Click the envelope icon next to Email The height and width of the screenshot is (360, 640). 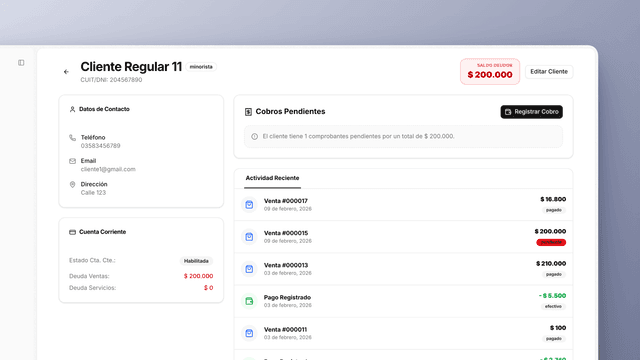point(72,161)
